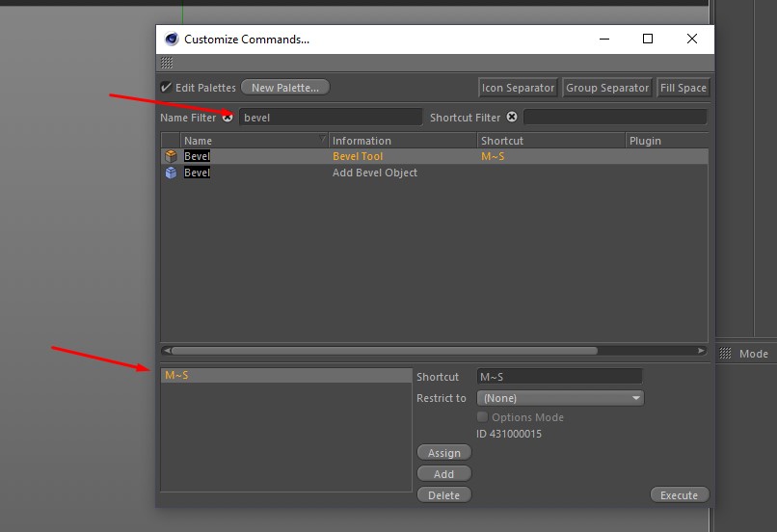Screen dimensions: 777x532
Task: Select the Bevel row with Add Bevel Object
Action: (x=434, y=173)
